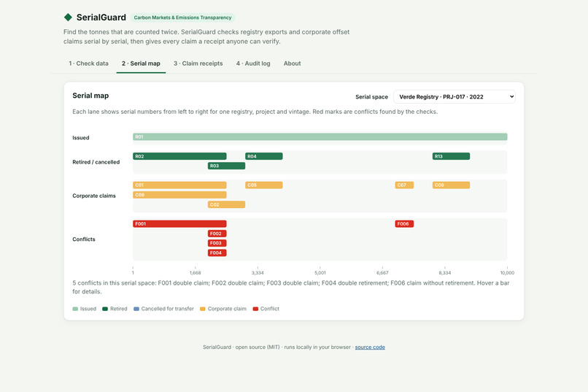
Task: Open the Check data tab
Action: pos(88,64)
